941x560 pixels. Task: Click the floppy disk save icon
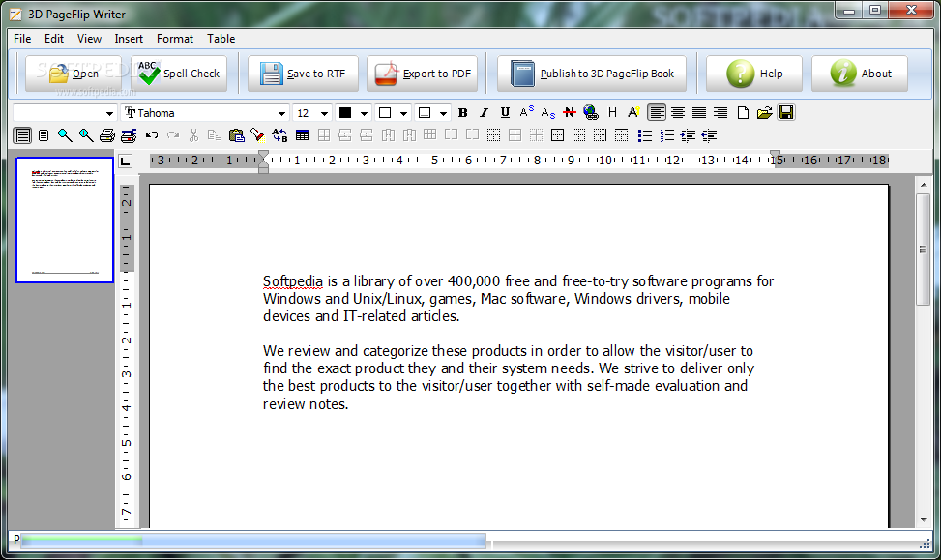[x=786, y=113]
